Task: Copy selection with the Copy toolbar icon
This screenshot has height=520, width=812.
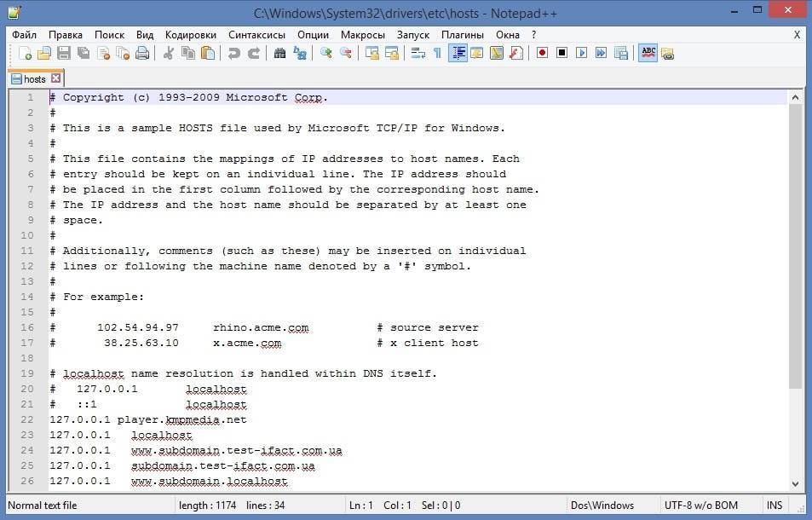Action: tap(188, 53)
